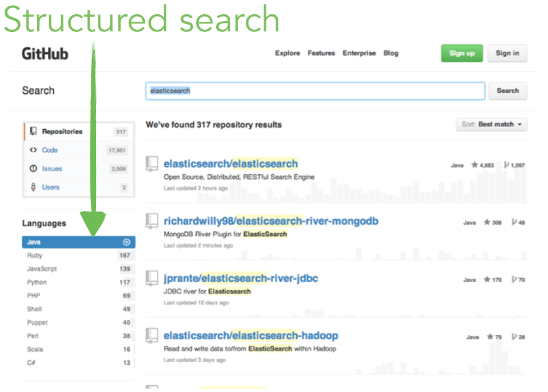Filter results by Python language

click(x=79, y=282)
